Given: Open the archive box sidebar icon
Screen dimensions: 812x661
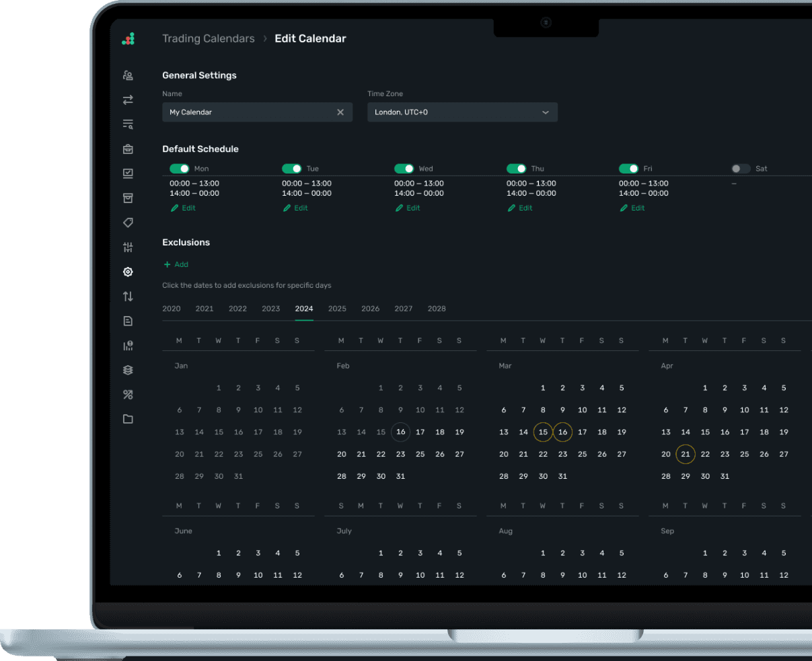Looking at the screenshot, I should [128, 198].
